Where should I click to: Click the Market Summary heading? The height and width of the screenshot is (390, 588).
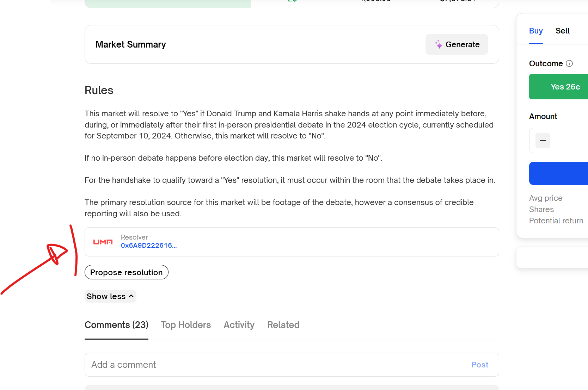(130, 44)
